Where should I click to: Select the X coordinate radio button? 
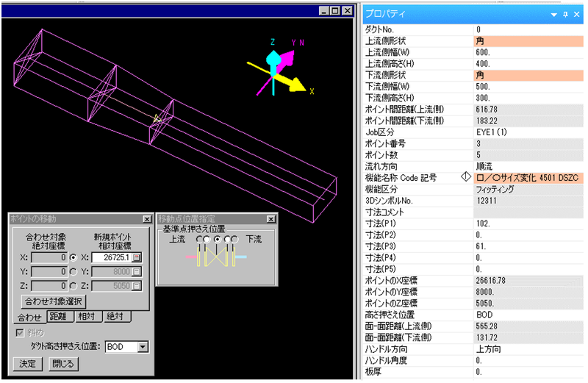tap(73, 258)
